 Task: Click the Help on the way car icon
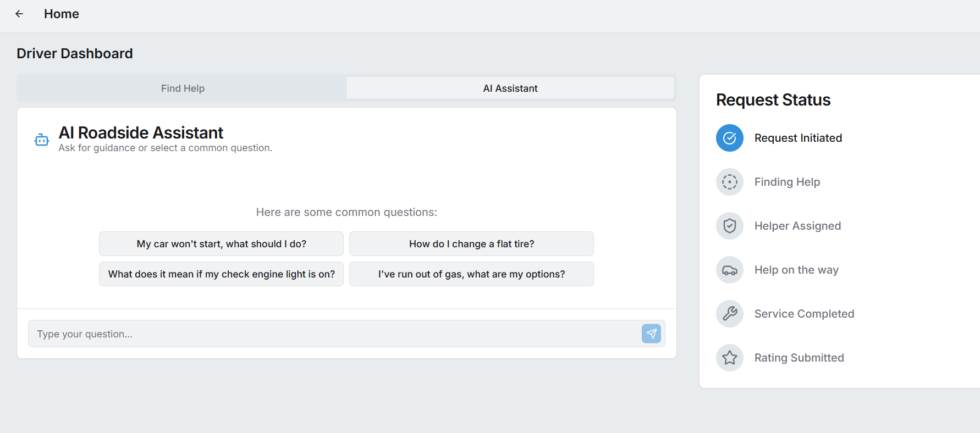(x=729, y=270)
